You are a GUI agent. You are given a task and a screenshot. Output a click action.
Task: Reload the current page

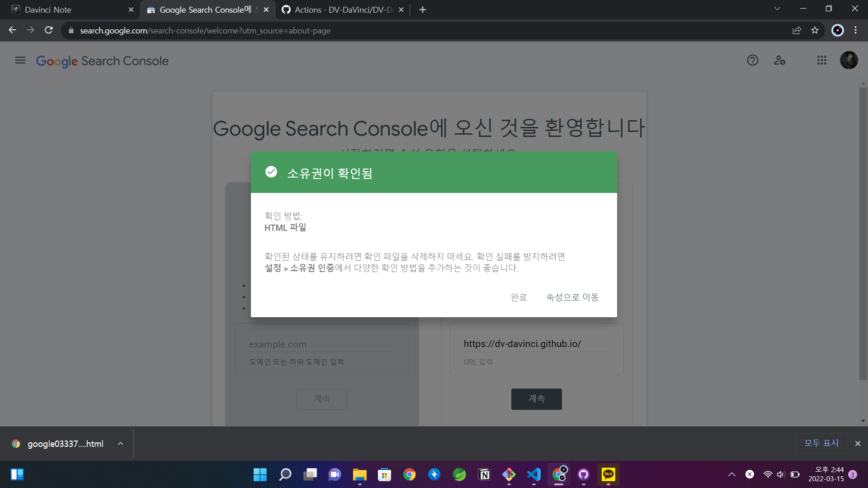pyautogui.click(x=49, y=30)
